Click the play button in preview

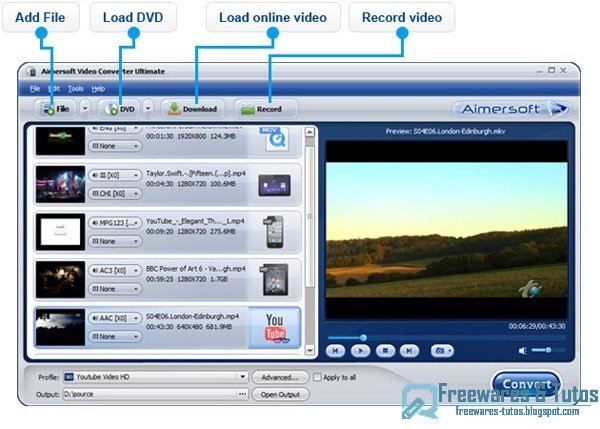pos(360,351)
